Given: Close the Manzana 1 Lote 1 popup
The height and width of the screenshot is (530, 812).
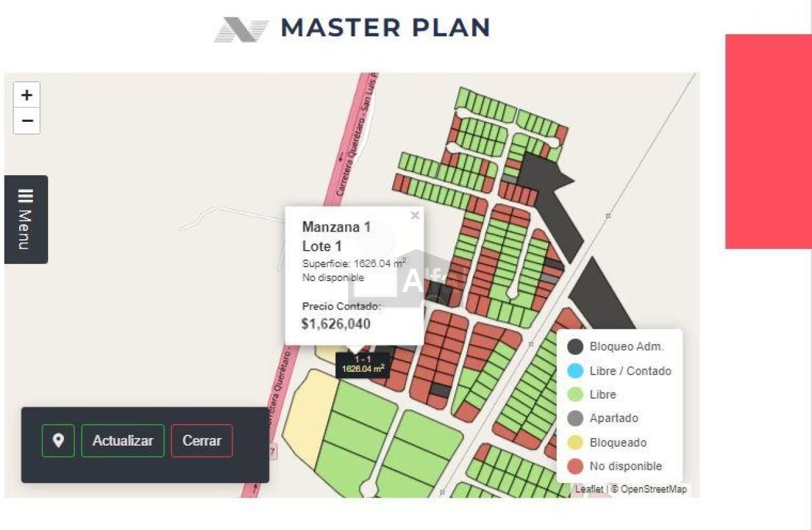Looking at the screenshot, I should (x=415, y=216).
